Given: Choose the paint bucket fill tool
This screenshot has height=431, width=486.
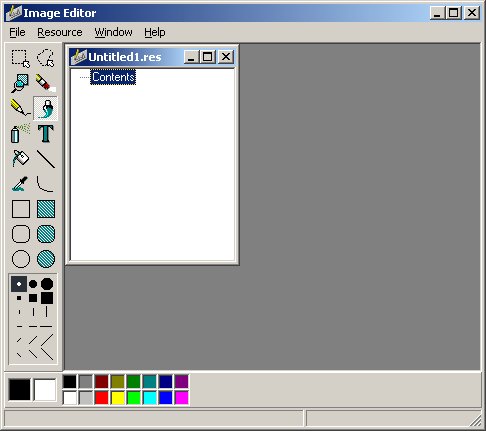Looking at the screenshot, I should (x=21, y=159).
